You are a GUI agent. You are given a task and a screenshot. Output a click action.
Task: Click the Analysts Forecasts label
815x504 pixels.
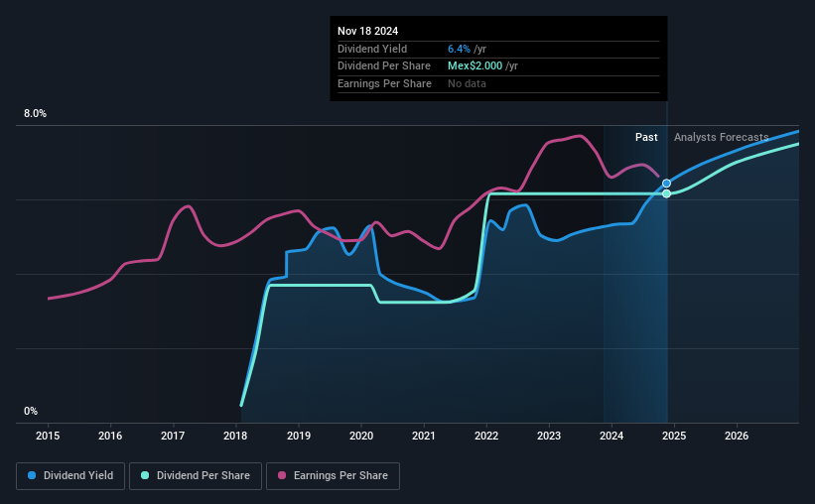(x=722, y=137)
